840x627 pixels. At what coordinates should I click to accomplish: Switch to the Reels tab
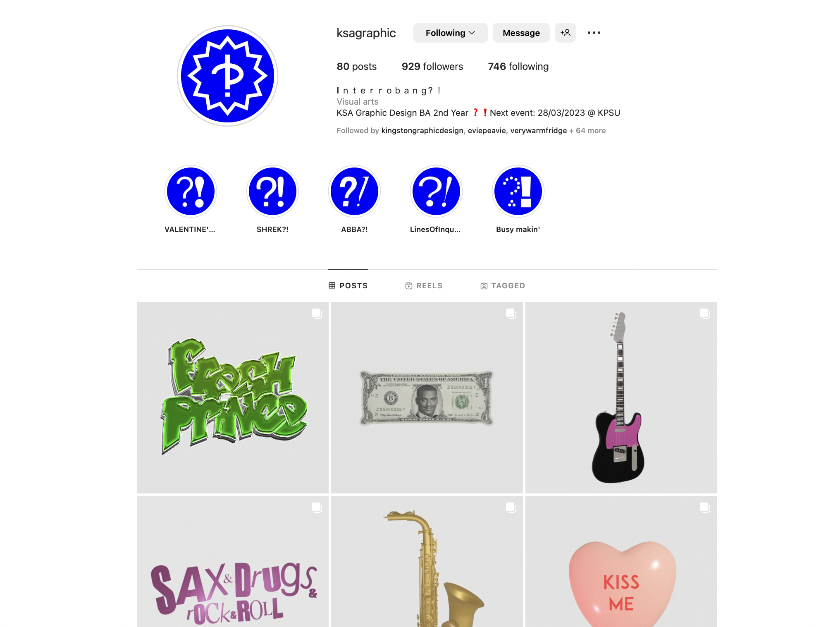424,286
